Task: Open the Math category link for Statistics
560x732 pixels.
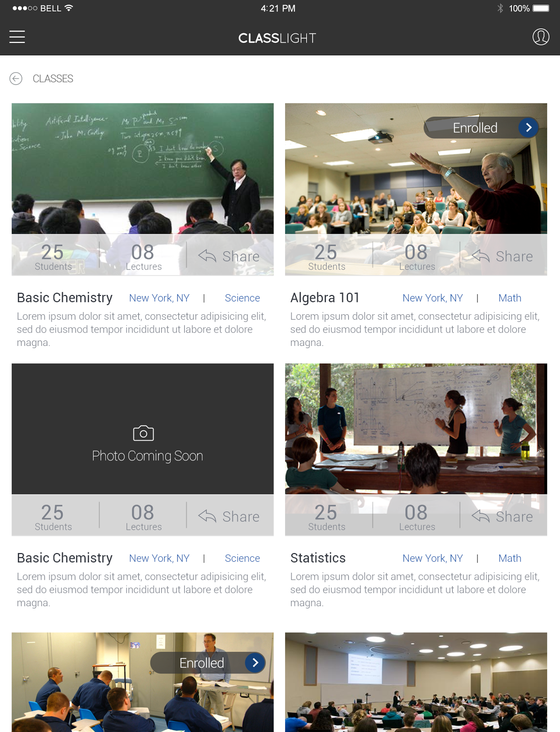Action: [x=510, y=558]
